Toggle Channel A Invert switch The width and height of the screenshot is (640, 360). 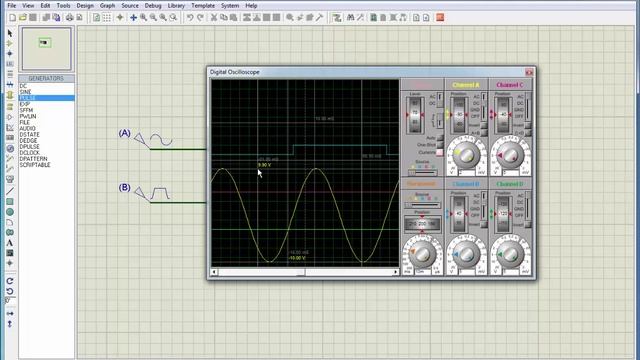coord(484,126)
